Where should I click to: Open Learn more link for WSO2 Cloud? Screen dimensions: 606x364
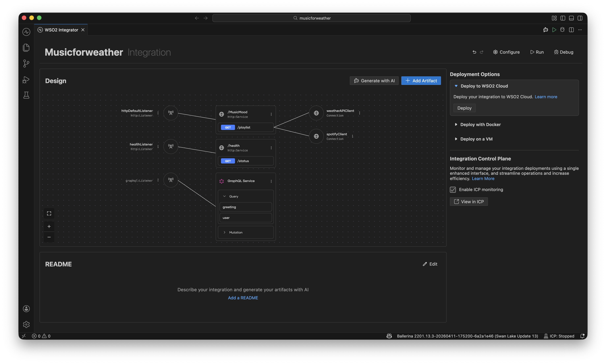point(546,97)
